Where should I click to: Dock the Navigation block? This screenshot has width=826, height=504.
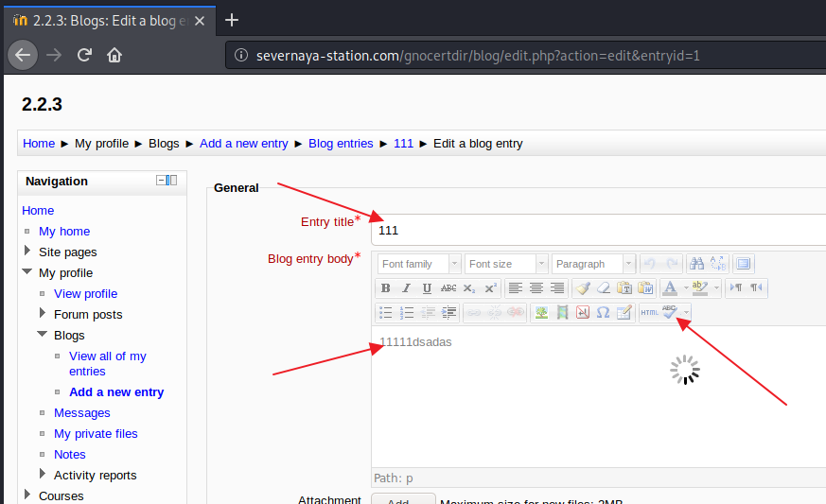pyautogui.click(x=172, y=181)
